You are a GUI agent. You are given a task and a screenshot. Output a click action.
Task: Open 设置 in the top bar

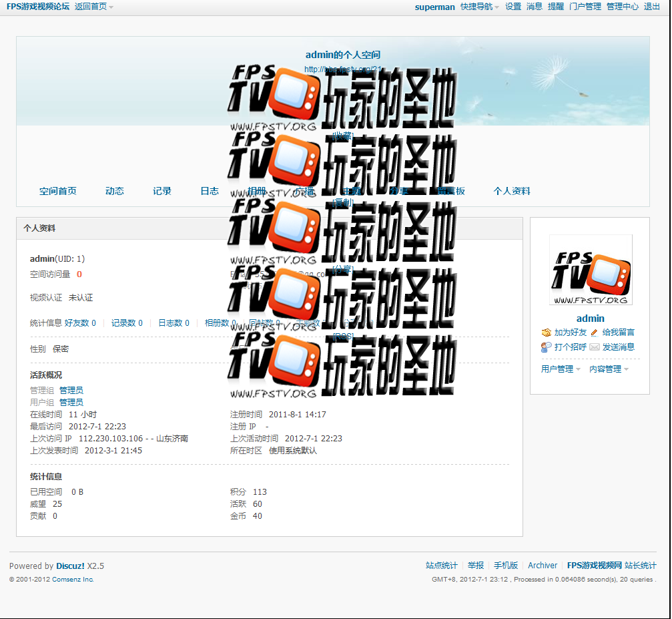[513, 7]
